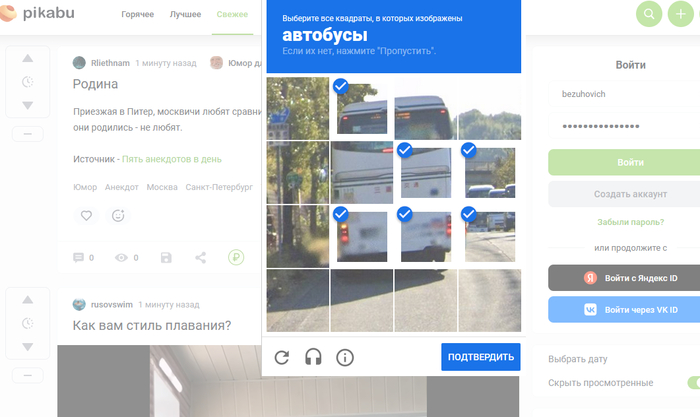Open search with the magnifier icon
This screenshot has width=700, height=417.
click(x=649, y=14)
